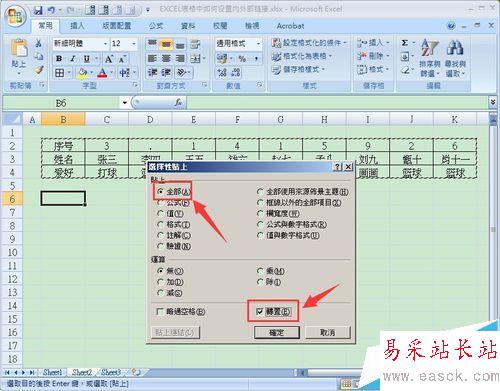
Task: Switch to the 版面配置 page layout tab
Action: [117, 26]
